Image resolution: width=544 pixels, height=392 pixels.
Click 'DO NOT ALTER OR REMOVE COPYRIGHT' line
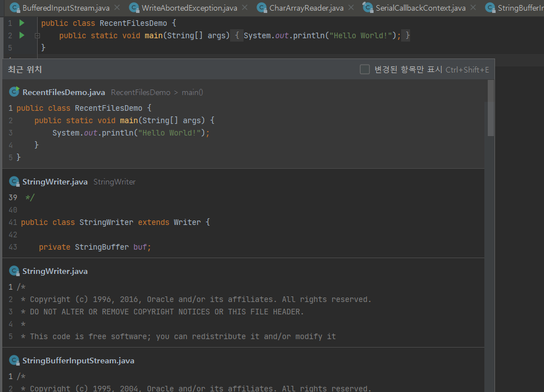(162, 312)
